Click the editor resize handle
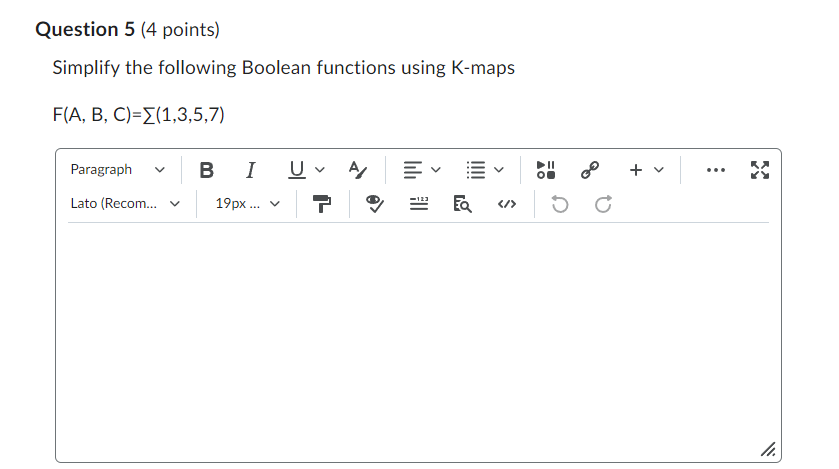Image resolution: width=839 pixels, height=469 pixels. click(x=768, y=449)
